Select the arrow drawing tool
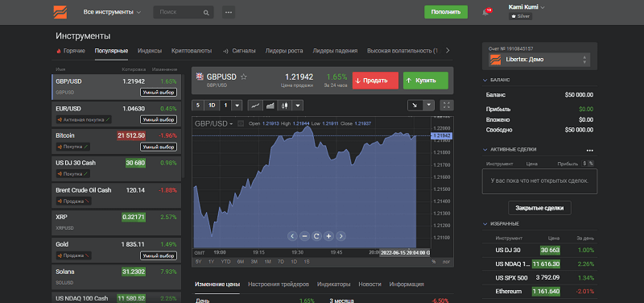This screenshot has height=303, width=644. (415, 106)
